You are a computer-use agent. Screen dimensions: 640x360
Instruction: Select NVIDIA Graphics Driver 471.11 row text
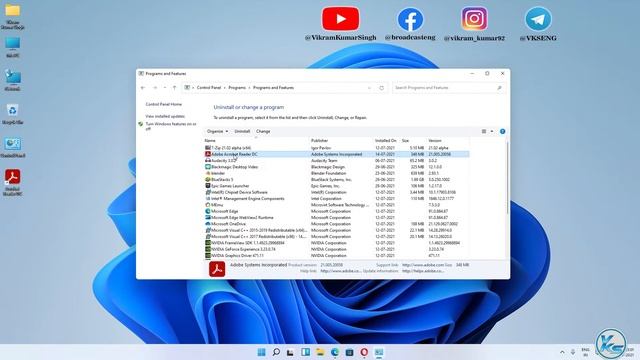[238, 256]
